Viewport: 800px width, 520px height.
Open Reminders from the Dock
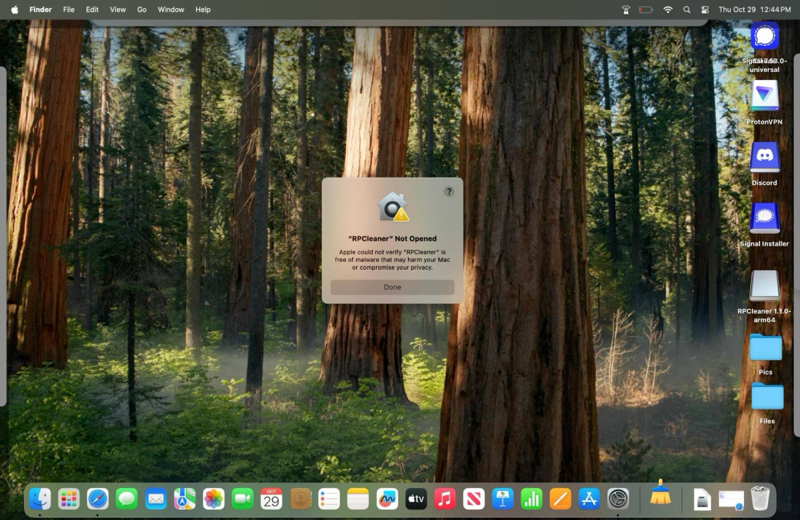click(x=329, y=499)
